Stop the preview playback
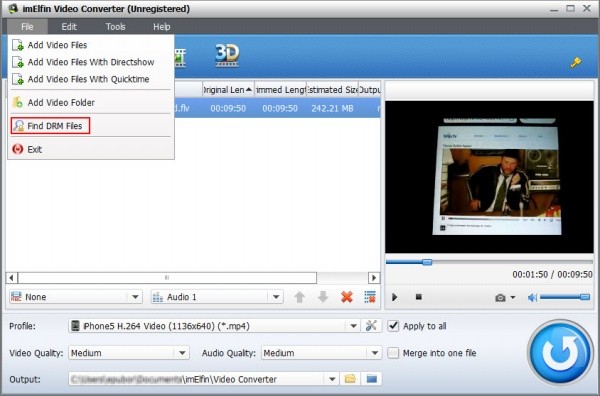 419,297
